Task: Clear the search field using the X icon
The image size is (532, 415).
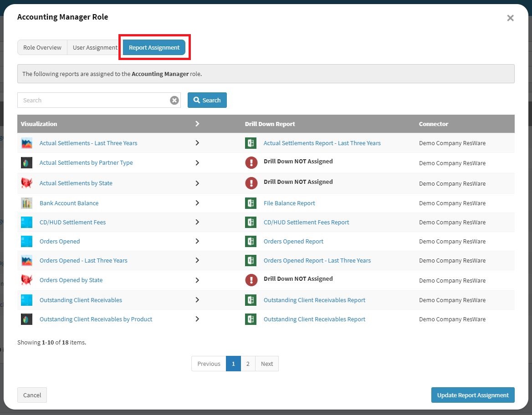Action: coord(174,100)
